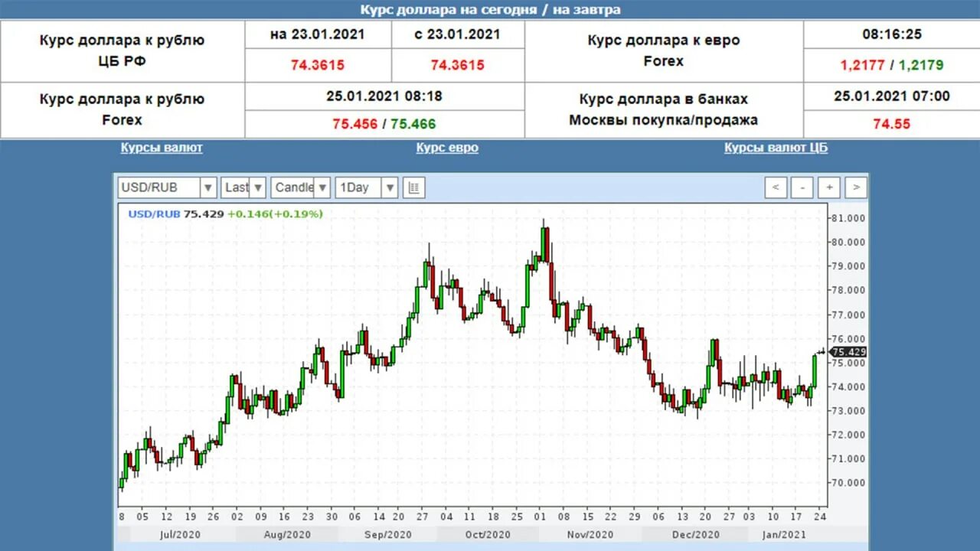980x551 pixels.
Task: Click the 81.000 price axis label
Action: (848, 218)
